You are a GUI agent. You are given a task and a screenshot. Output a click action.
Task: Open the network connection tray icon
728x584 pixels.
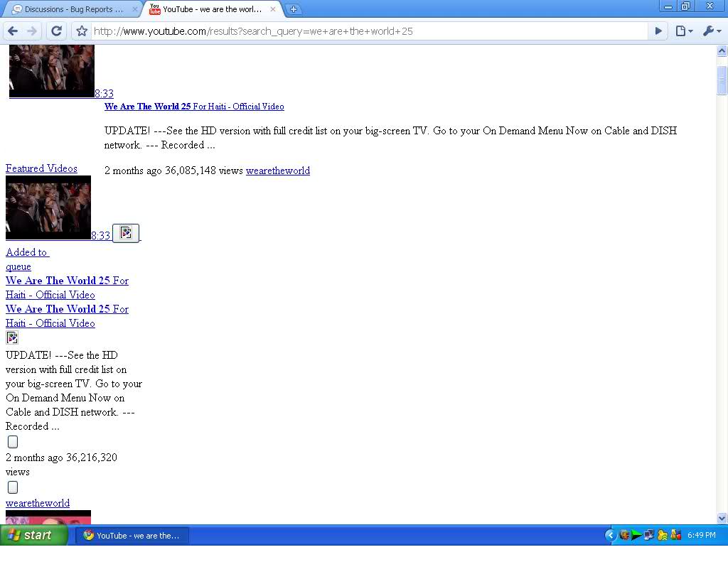[x=649, y=535]
